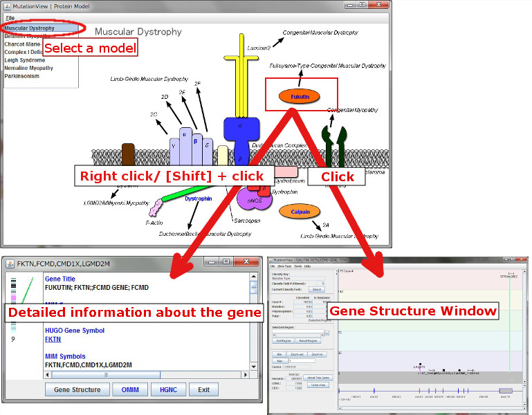Click the orange Calpain protein oval
This screenshot has width=532, height=415.
[x=300, y=211]
